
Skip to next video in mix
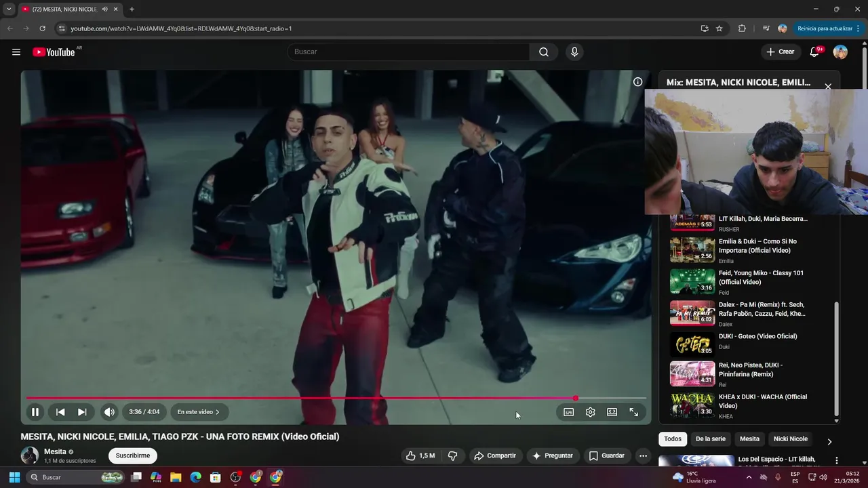click(x=82, y=412)
